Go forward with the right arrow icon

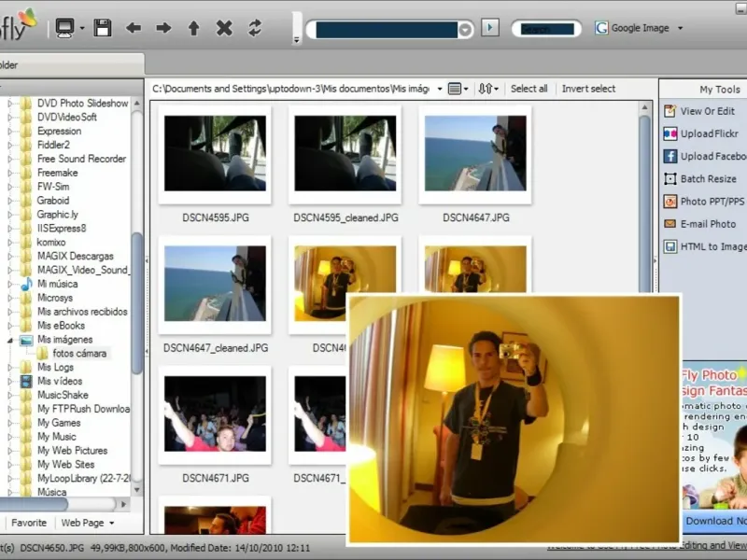click(163, 28)
